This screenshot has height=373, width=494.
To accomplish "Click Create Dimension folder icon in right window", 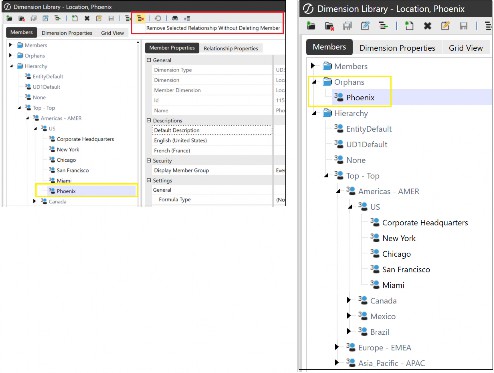I will [x=311, y=26].
